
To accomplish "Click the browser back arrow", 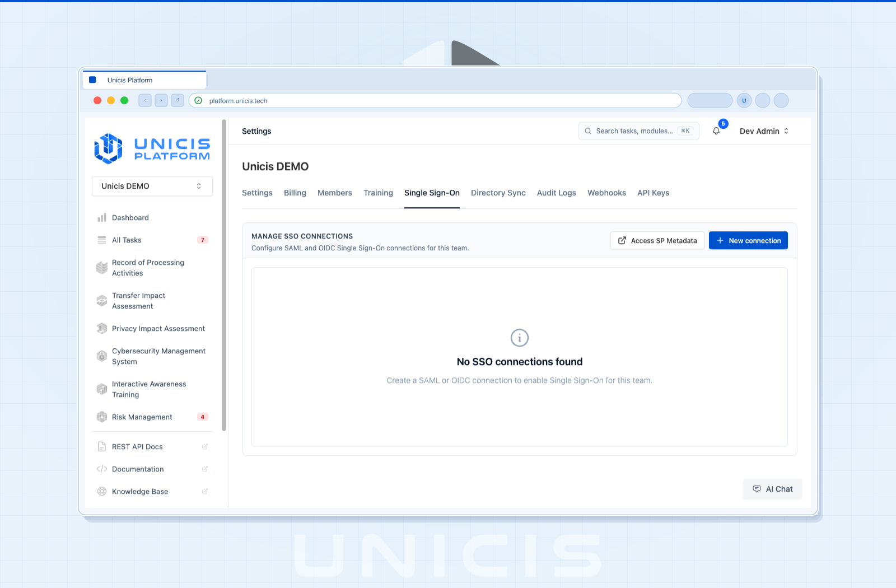I will click(x=145, y=100).
